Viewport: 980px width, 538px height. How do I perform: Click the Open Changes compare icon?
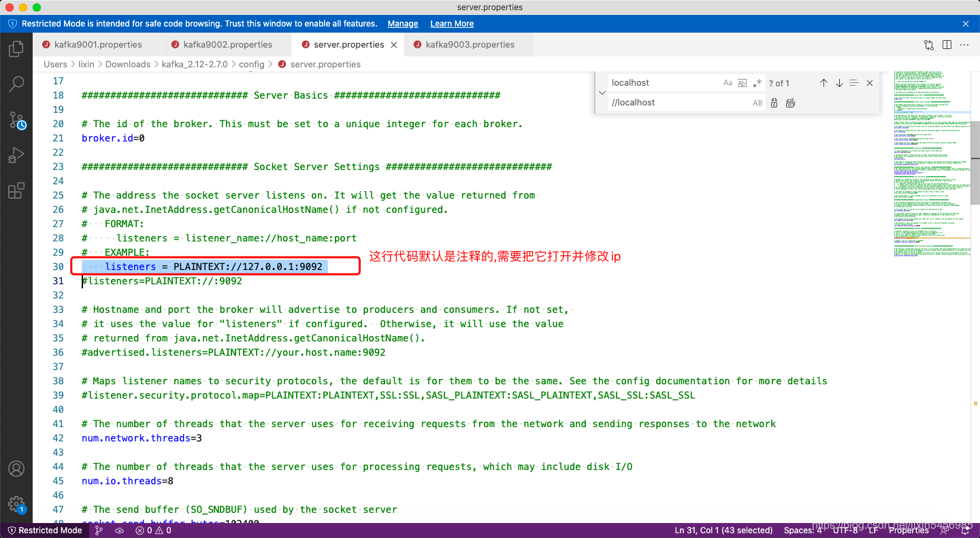[x=929, y=45]
